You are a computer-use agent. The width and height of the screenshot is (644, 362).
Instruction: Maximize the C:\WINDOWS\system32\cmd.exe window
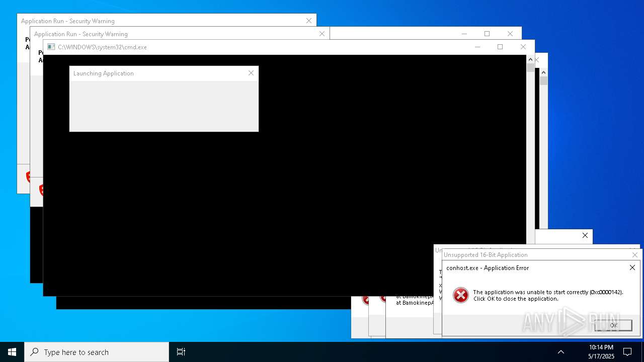click(x=500, y=47)
